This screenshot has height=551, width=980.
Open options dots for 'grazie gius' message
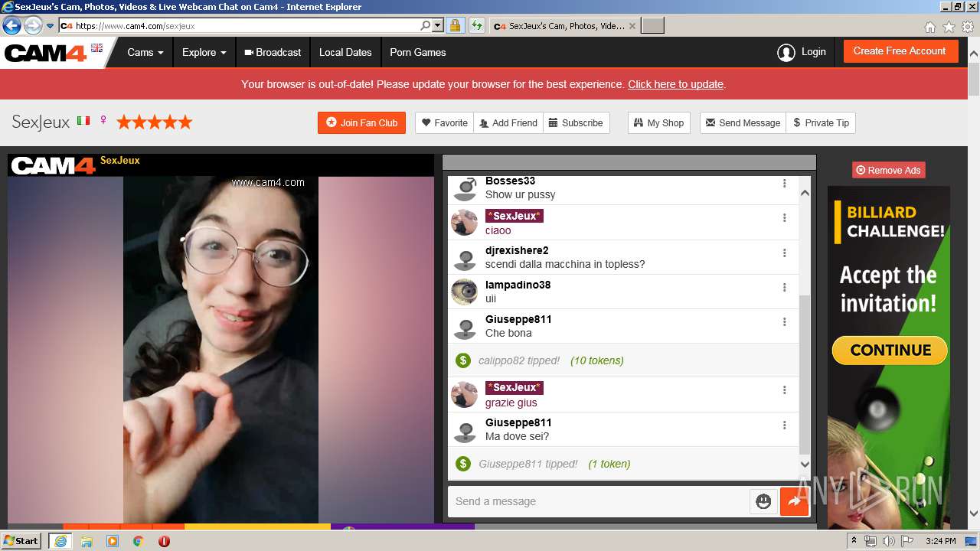[x=784, y=390]
